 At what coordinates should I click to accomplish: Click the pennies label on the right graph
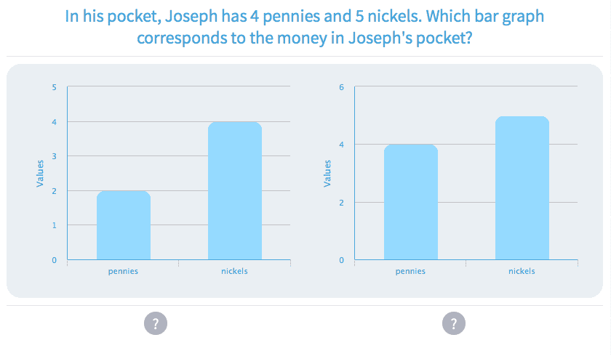[x=410, y=271]
